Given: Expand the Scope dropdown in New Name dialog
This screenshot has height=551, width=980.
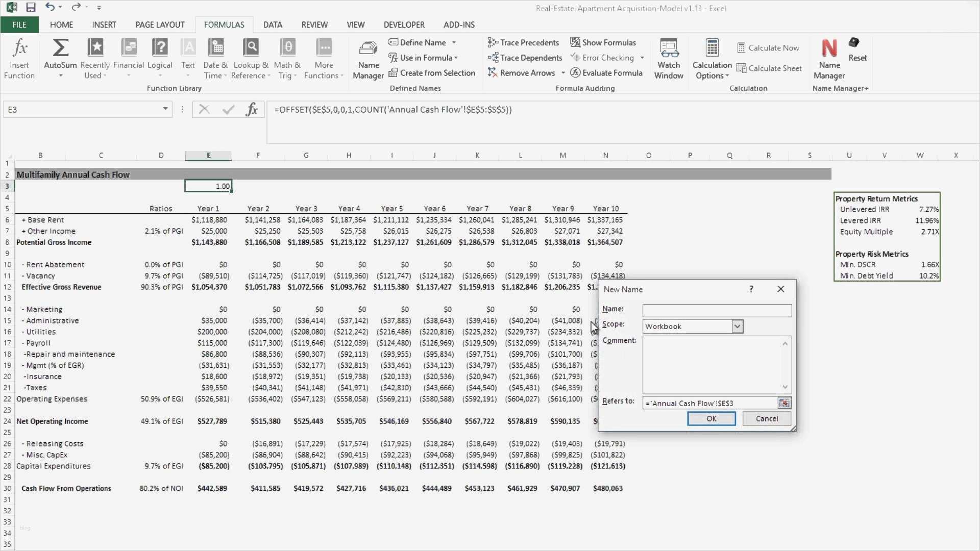Looking at the screenshot, I should (x=737, y=327).
